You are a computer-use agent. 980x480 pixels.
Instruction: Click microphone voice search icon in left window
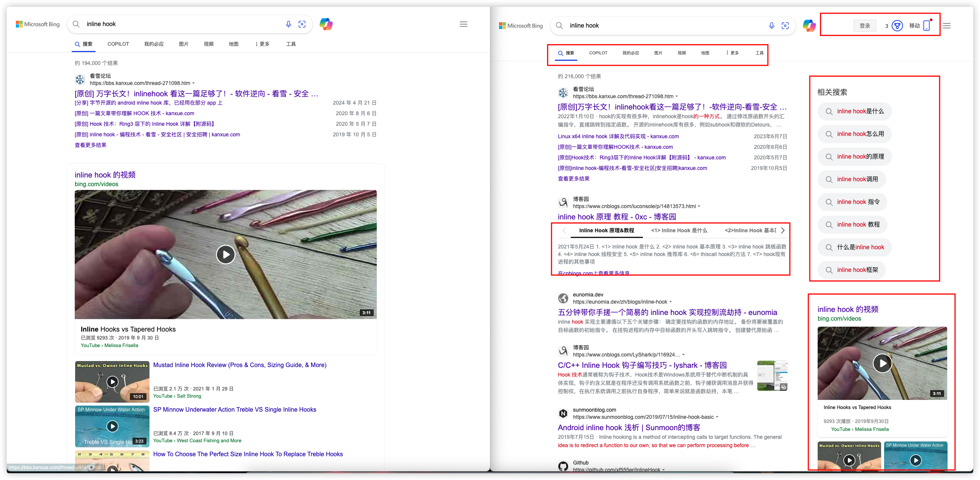coord(288,24)
